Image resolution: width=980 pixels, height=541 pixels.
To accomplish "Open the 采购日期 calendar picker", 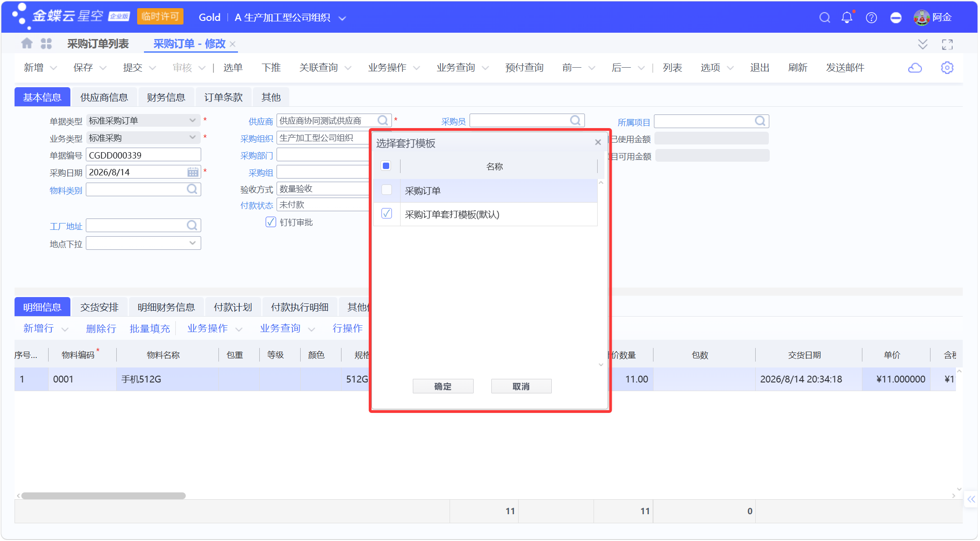I will [193, 172].
